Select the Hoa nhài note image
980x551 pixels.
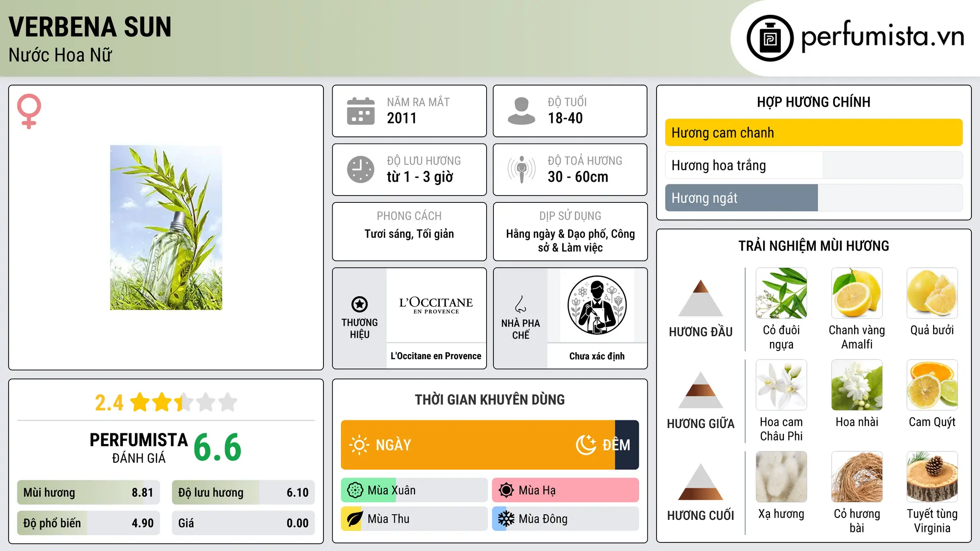[x=857, y=385]
